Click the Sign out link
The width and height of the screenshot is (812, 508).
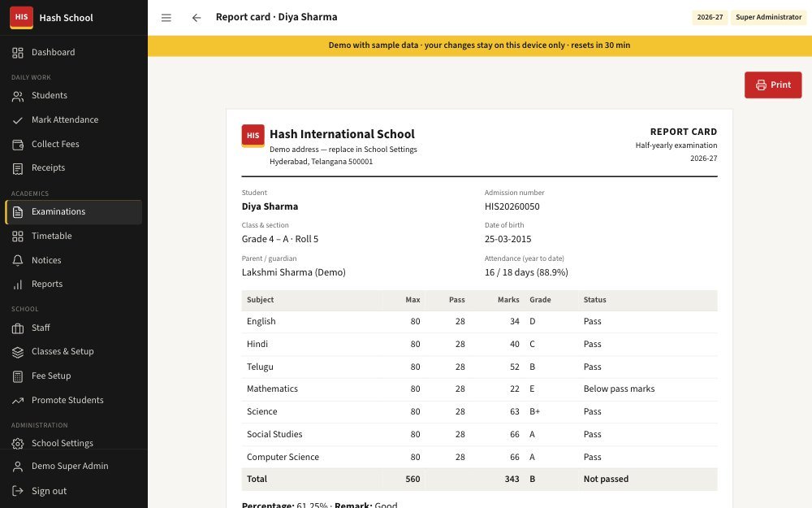(x=74, y=491)
